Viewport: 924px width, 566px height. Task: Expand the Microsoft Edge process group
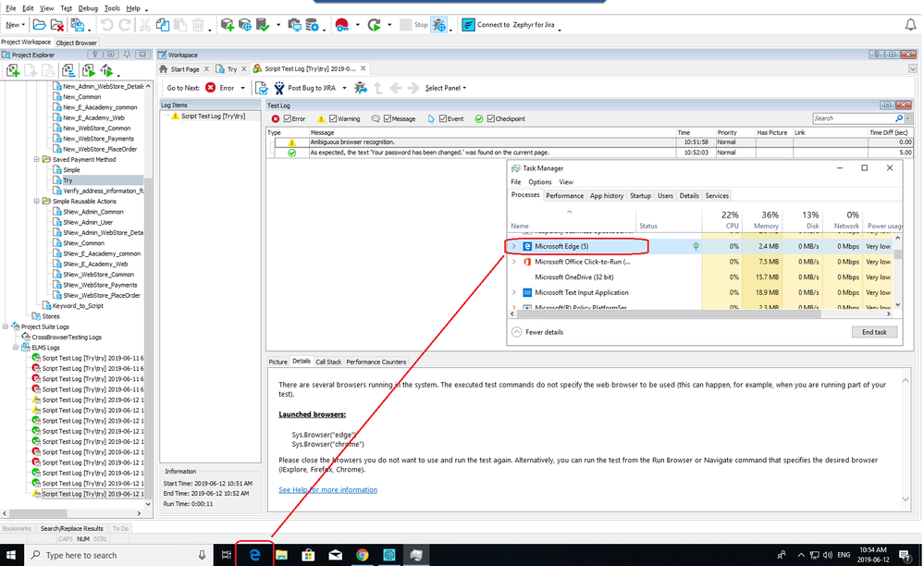[x=514, y=247]
